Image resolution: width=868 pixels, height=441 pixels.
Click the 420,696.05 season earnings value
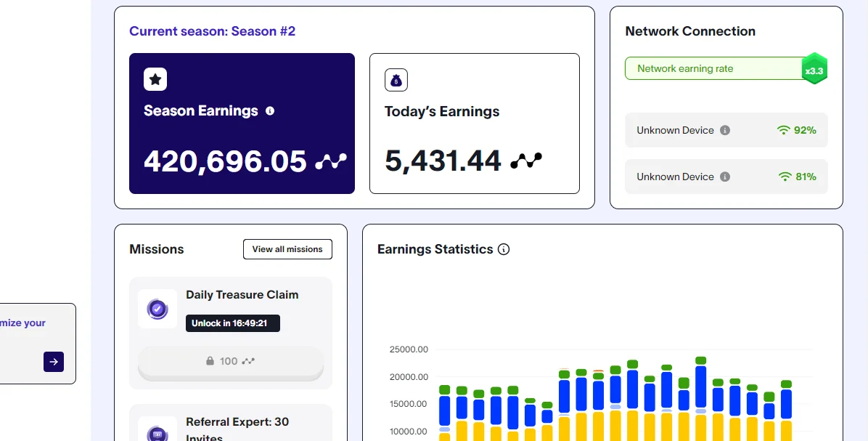225,161
